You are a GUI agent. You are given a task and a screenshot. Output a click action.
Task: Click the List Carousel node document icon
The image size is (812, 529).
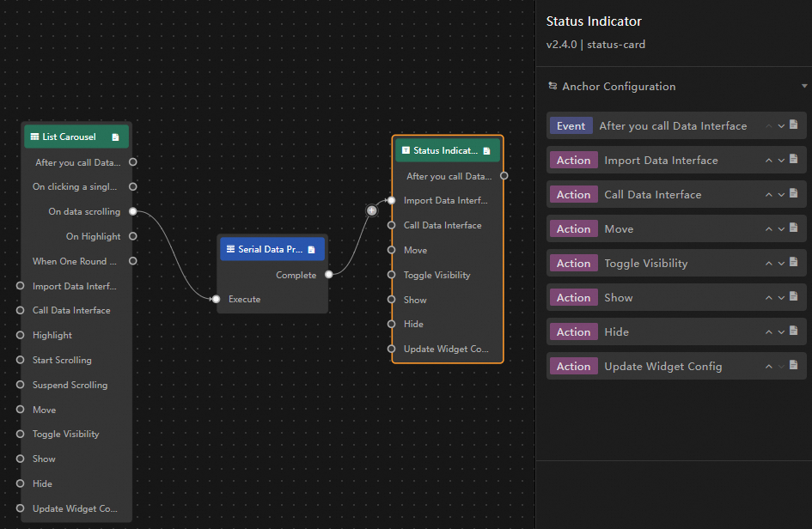point(115,137)
